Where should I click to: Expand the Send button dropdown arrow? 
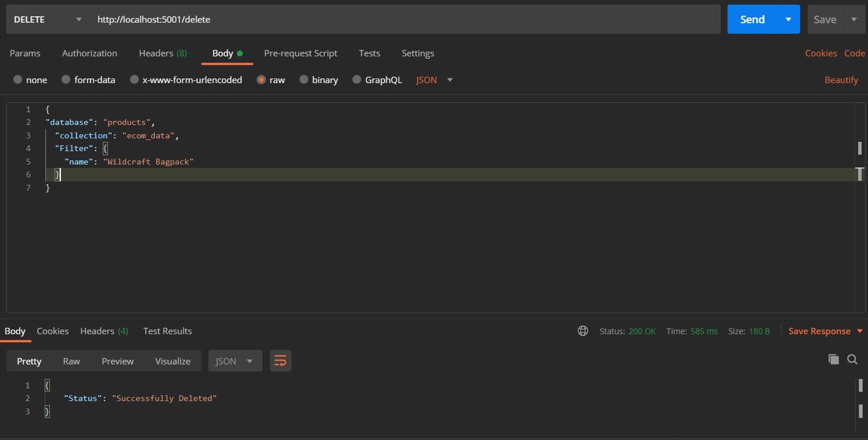click(x=788, y=19)
